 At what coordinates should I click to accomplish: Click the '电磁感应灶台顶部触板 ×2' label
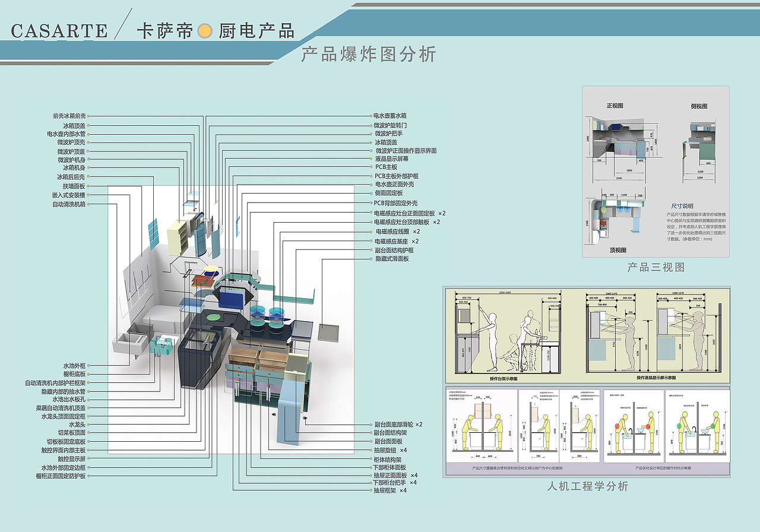click(x=407, y=222)
